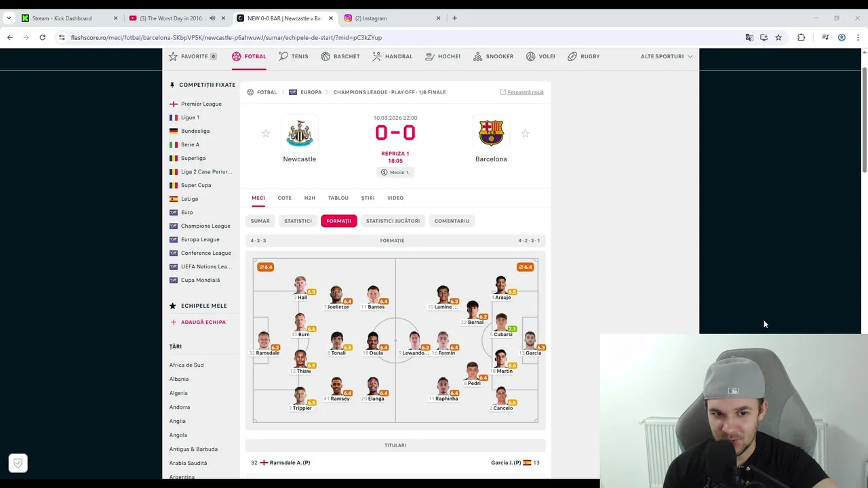Click Fotbal in the breadcrumb
The width and height of the screenshot is (868, 488).
point(267,92)
